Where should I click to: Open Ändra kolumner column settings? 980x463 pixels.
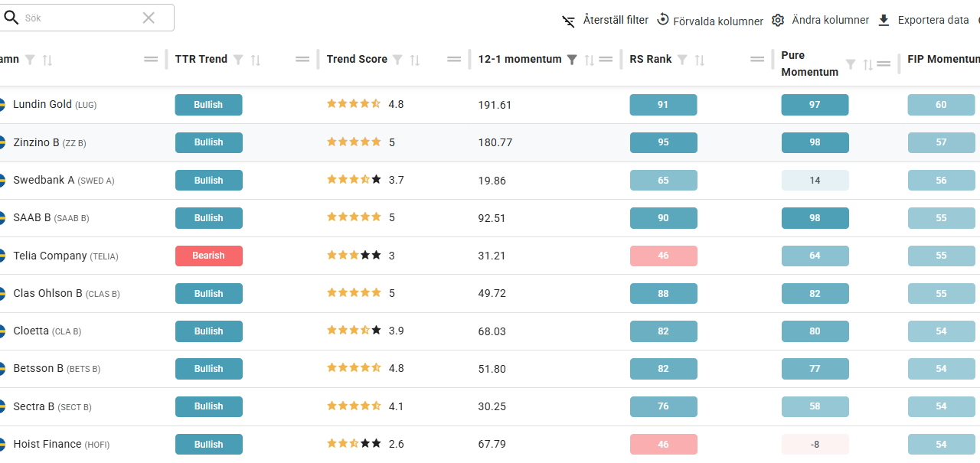821,21
